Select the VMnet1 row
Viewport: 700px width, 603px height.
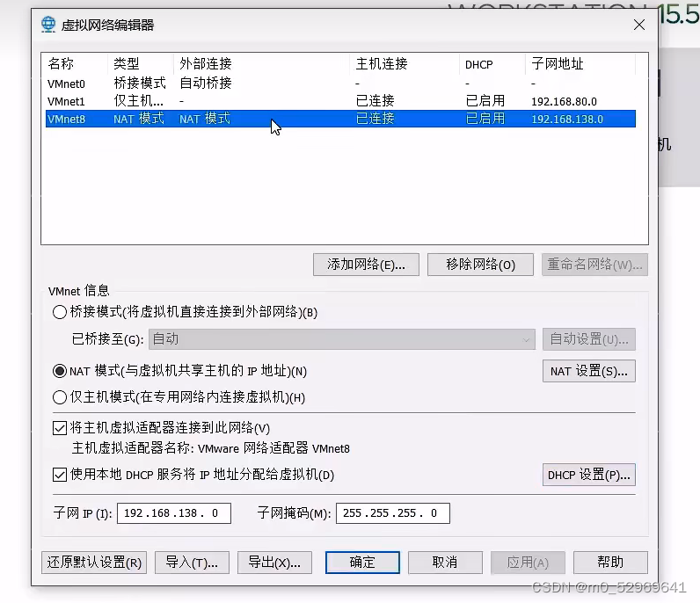tap(340, 101)
